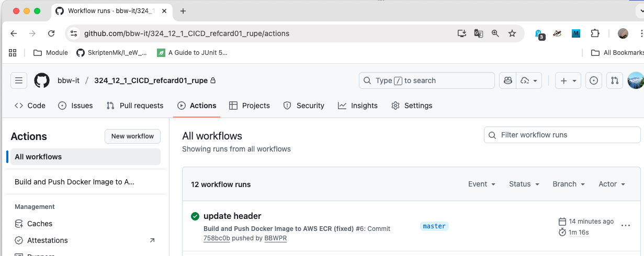
Task: Expand the Chrome tab search dropdown
Action: coord(641,11)
